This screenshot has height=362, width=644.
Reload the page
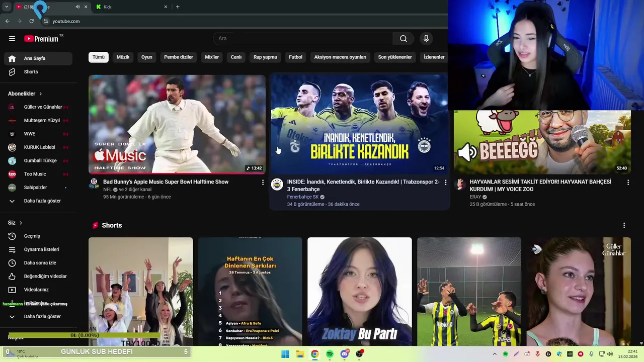click(x=31, y=21)
